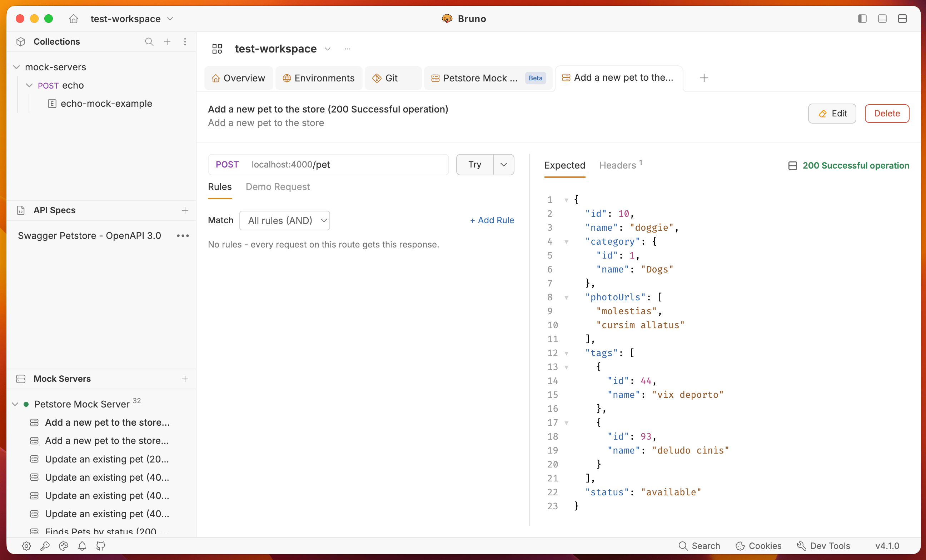Collapse the POST echo request
This screenshot has height=560, width=926.
coord(29,86)
